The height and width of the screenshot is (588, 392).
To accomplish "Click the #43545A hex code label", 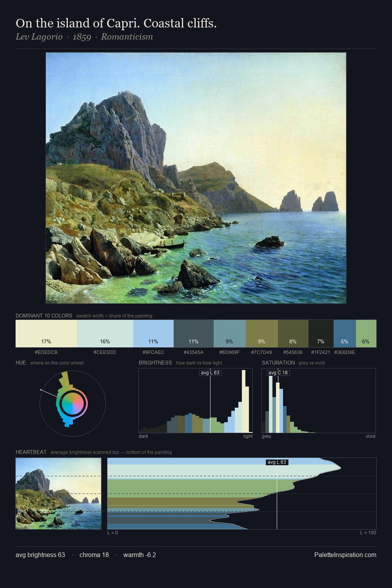I will pyautogui.click(x=194, y=352).
